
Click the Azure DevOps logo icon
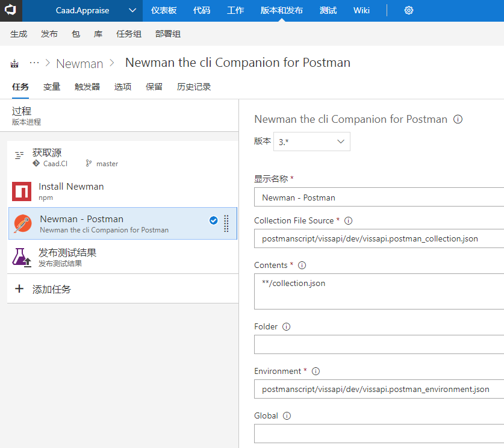click(x=11, y=10)
